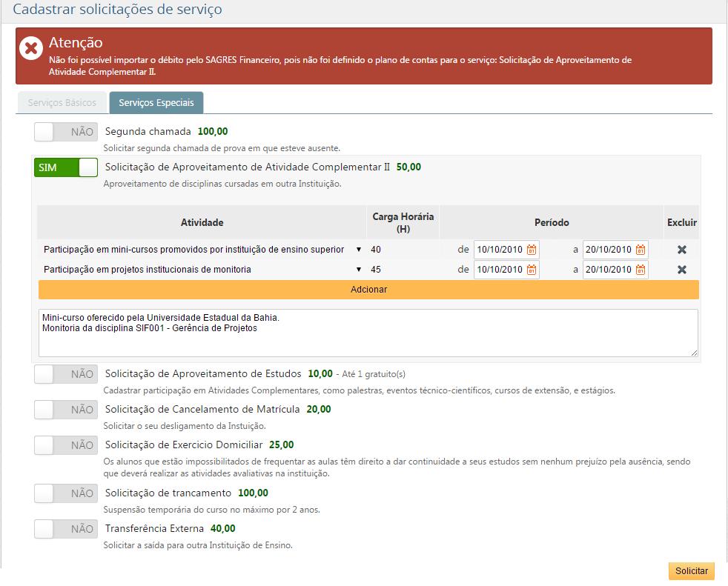Enable the Segunda chamada toggle
728x586 pixels.
[64, 132]
